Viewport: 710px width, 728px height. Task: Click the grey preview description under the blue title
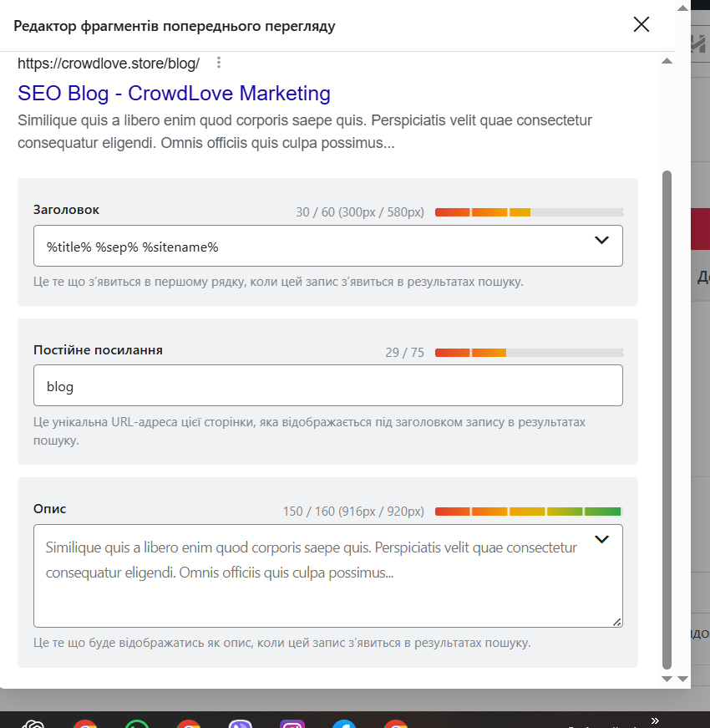click(x=305, y=131)
